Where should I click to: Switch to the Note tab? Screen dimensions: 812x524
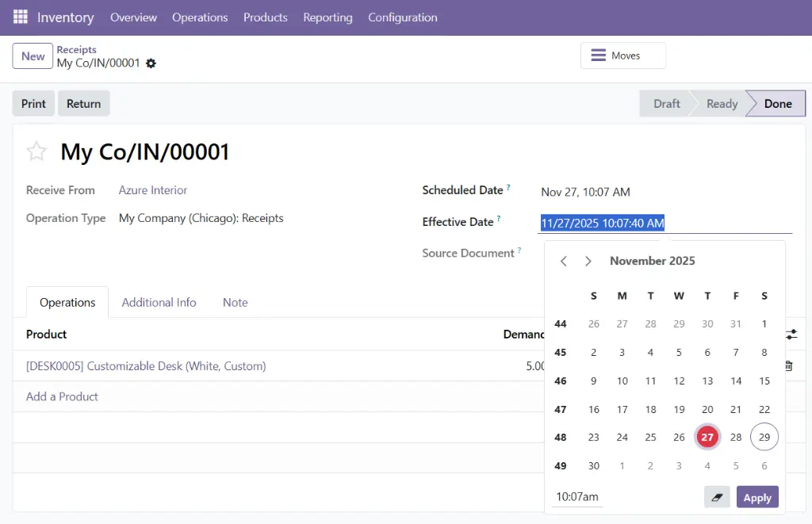(x=235, y=302)
